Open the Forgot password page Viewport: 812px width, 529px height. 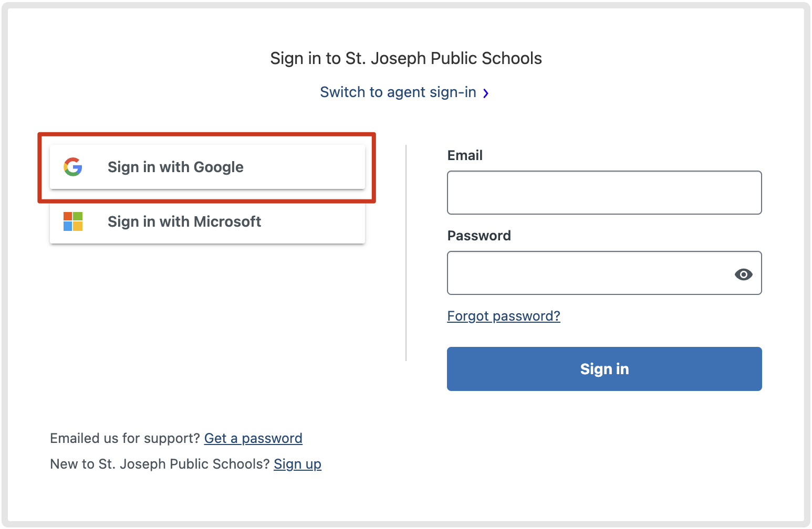pyautogui.click(x=503, y=315)
